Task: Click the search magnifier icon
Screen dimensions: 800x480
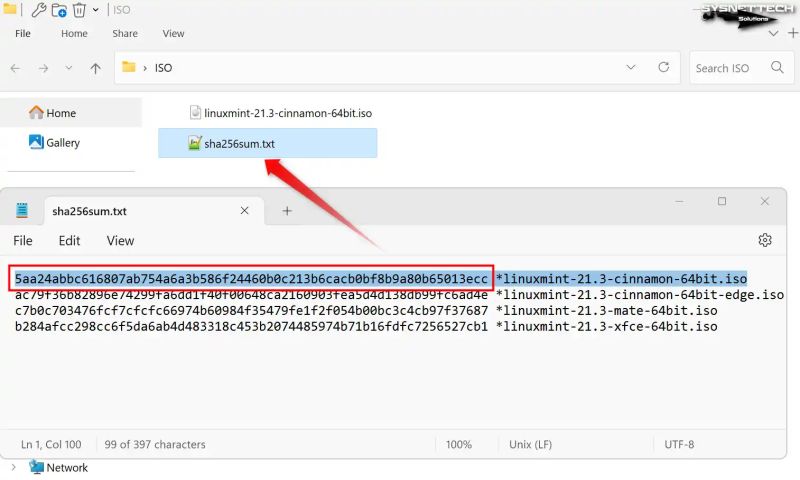Action: point(777,67)
